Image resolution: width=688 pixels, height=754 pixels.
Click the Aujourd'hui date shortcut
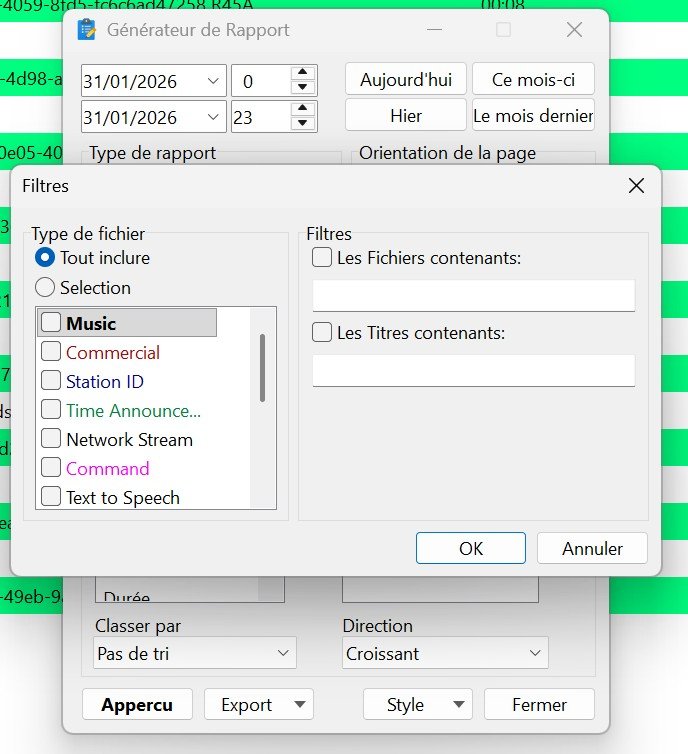coord(405,80)
